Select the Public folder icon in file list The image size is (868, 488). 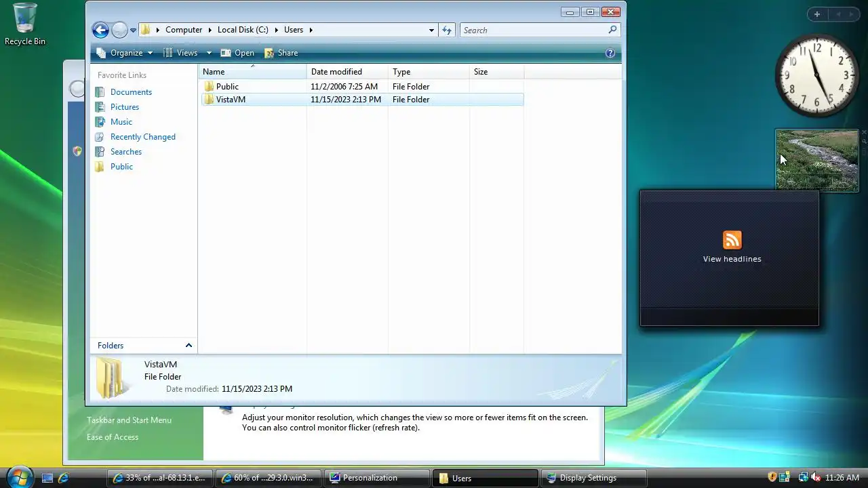click(209, 87)
